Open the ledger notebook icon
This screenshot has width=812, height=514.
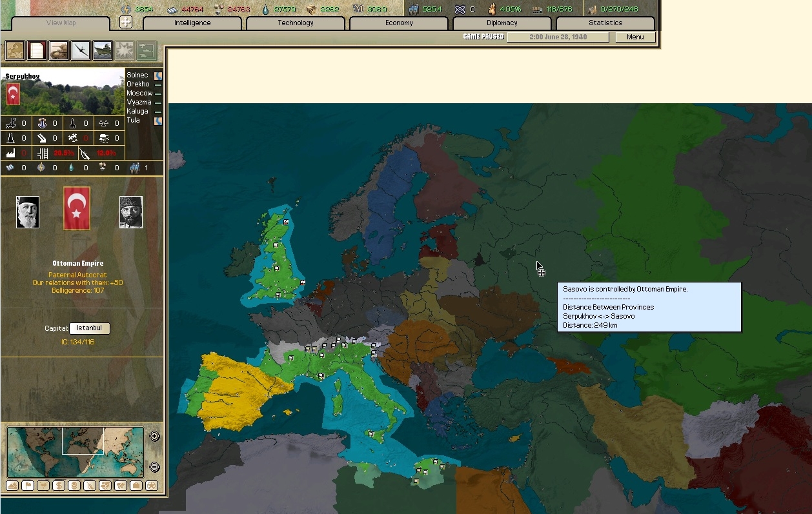click(37, 50)
